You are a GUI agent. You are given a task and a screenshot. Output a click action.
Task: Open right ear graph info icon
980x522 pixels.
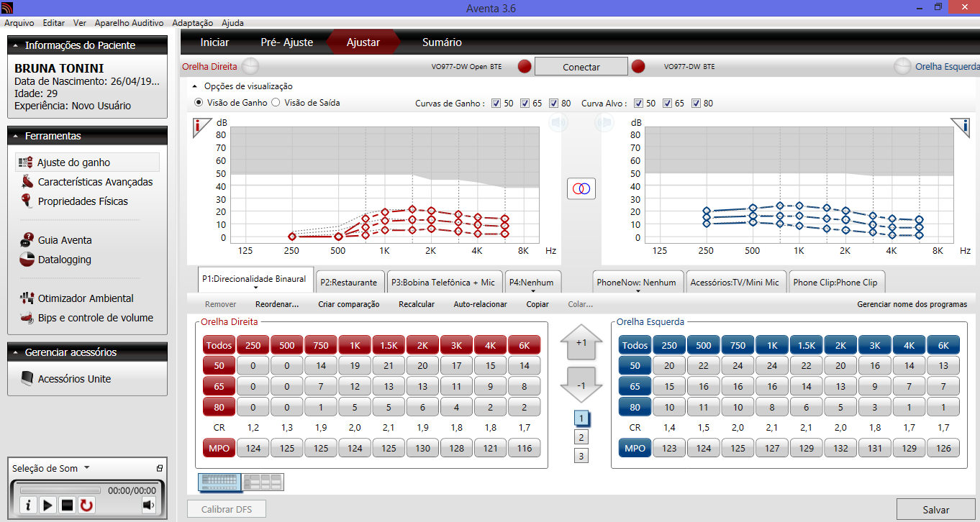(x=201, y=127)
